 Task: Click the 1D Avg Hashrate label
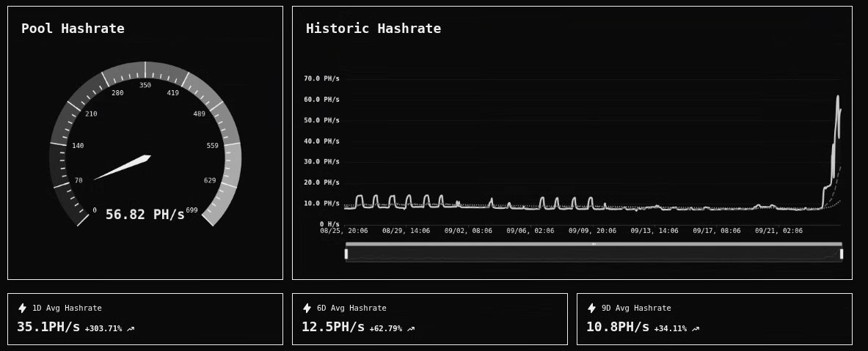(x=67, y=308)
